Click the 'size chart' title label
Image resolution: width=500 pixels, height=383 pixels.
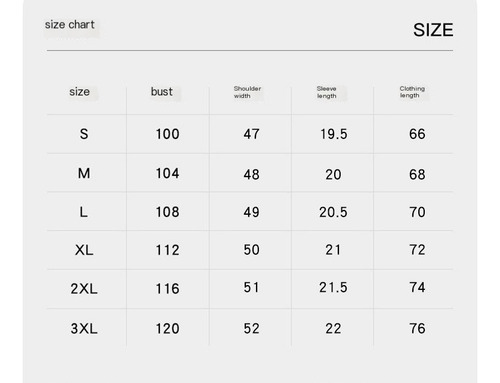tap(70, 25)
